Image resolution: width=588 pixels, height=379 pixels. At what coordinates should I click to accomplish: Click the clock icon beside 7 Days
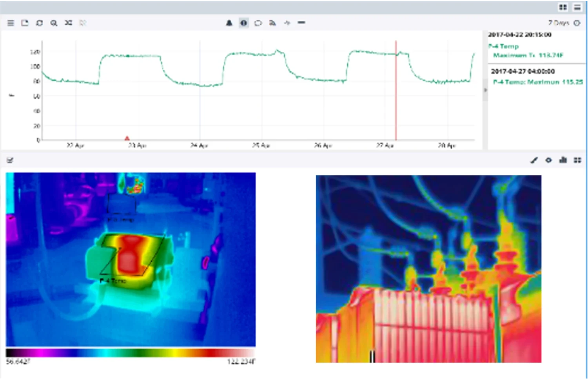tap(577, 23)
